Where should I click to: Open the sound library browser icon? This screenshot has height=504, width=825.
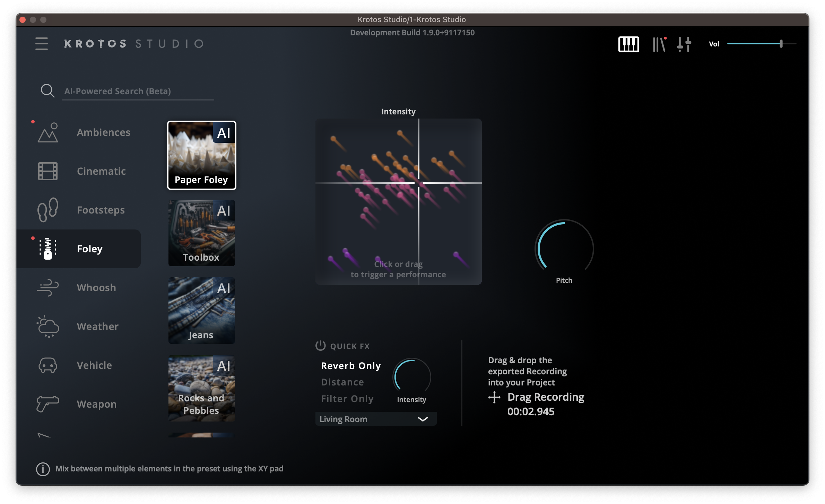[x=659, y=44]
